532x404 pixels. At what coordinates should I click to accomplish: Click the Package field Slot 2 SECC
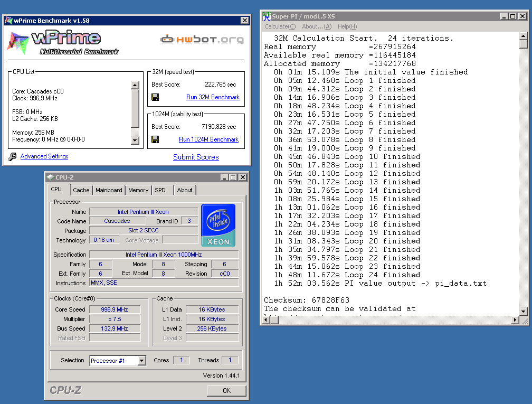point(144,230)
